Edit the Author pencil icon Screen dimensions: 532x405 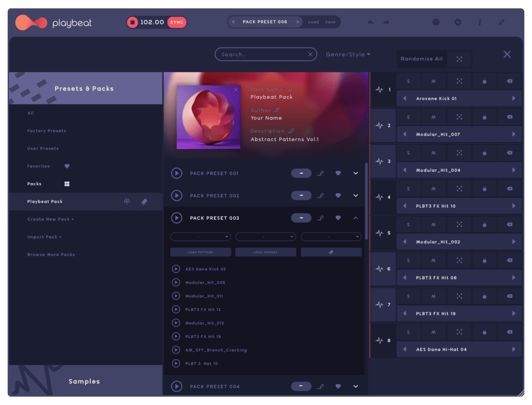[276, 110]
